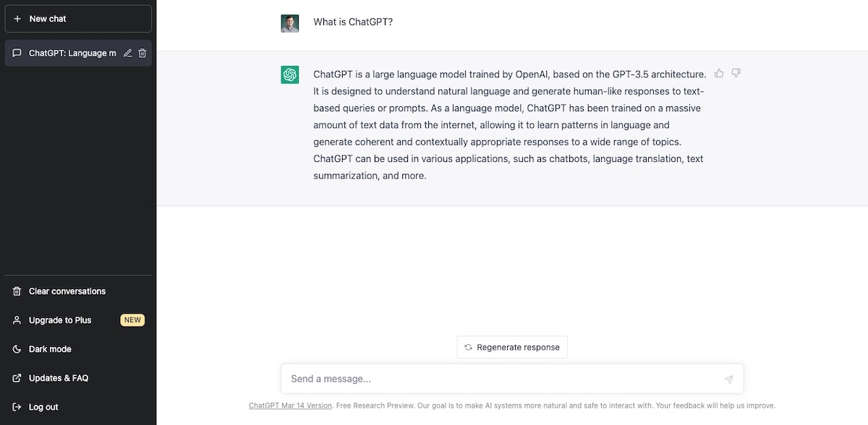Click the NEW badge next to Upgrade
The image size is (868, 425).
132,320
